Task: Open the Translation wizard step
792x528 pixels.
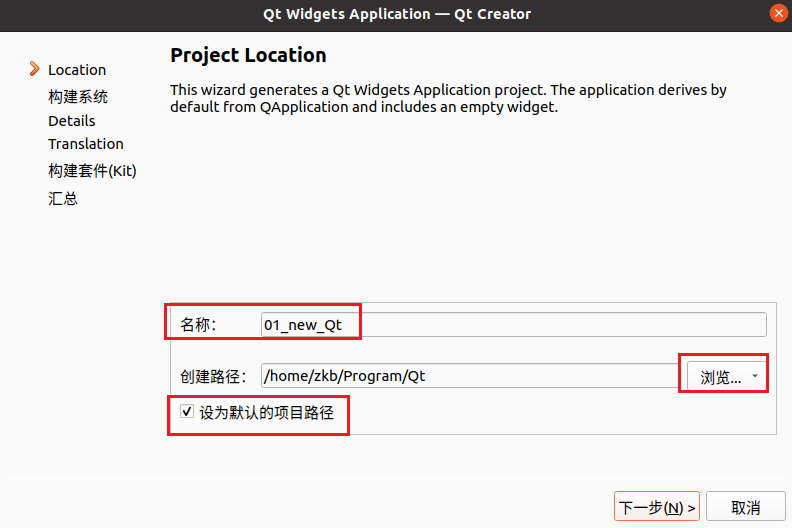Action: tap(86, 144)
